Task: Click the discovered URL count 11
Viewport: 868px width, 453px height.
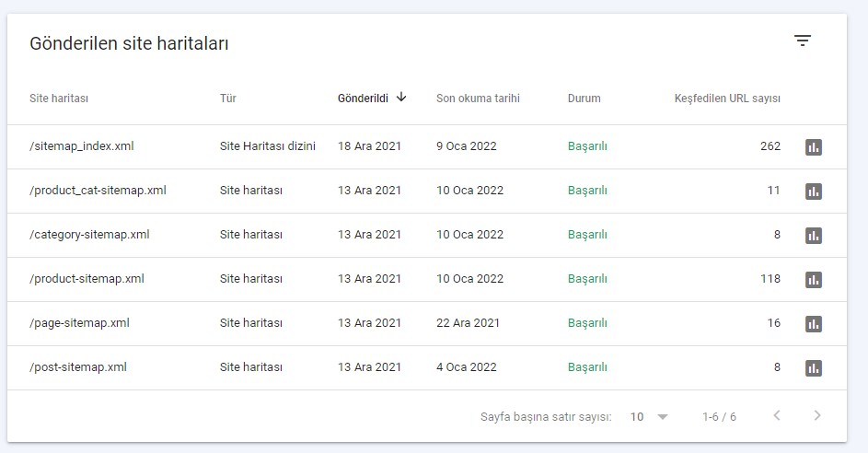Action: coord(774,191)
